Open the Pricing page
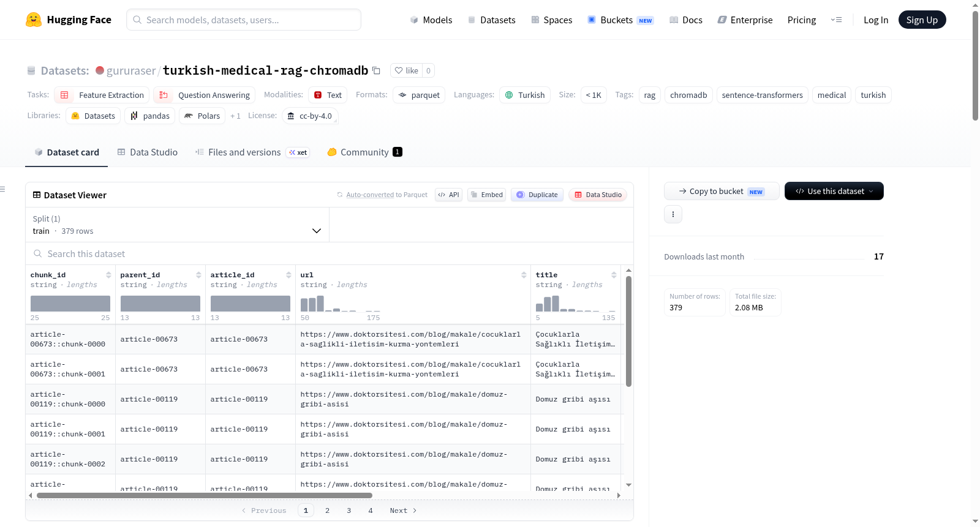 pyautogui.click(x=802, y=20)
